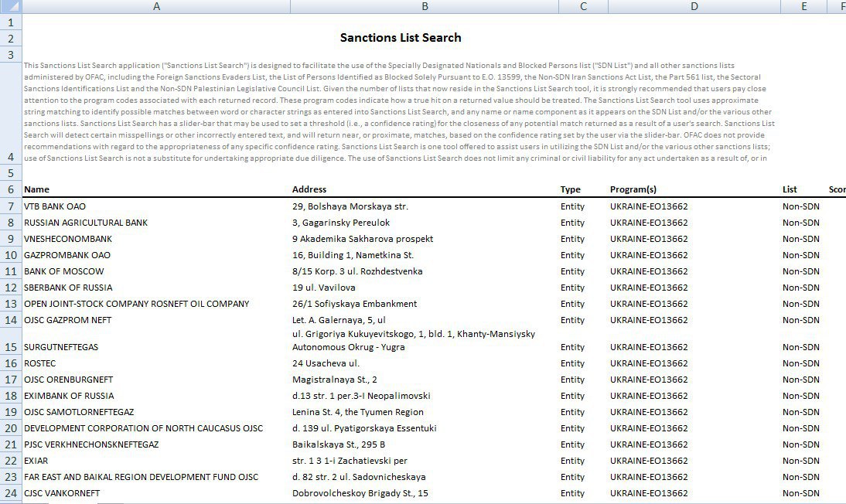Select the ROSTEC cell
The width and height of the screenshot is (846, 504).
(156, 363)
